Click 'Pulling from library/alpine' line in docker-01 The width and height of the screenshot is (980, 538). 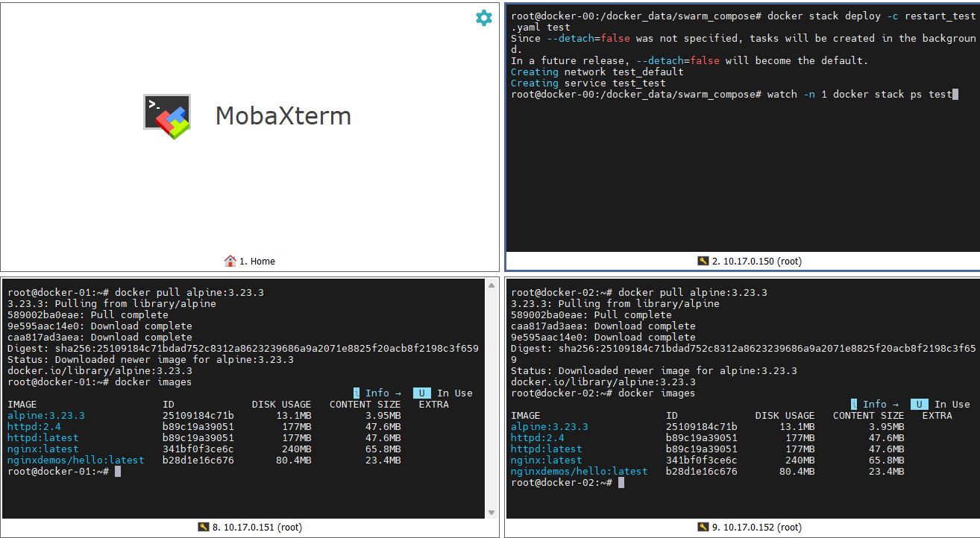[x=112, y=304]
